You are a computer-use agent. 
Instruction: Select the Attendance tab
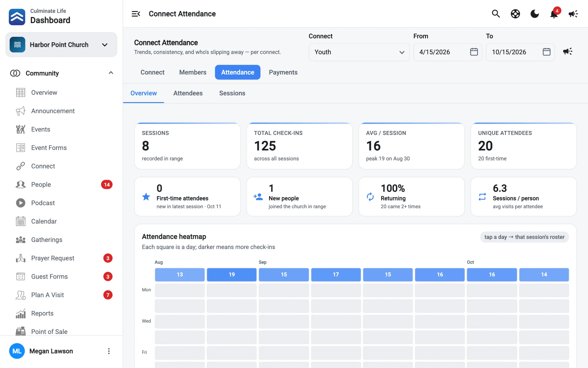click(238, 72)
